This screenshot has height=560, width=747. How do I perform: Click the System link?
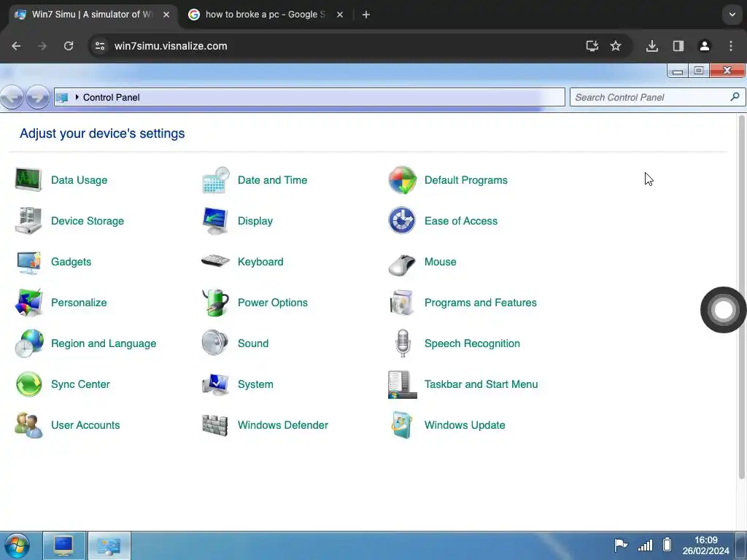255,384
